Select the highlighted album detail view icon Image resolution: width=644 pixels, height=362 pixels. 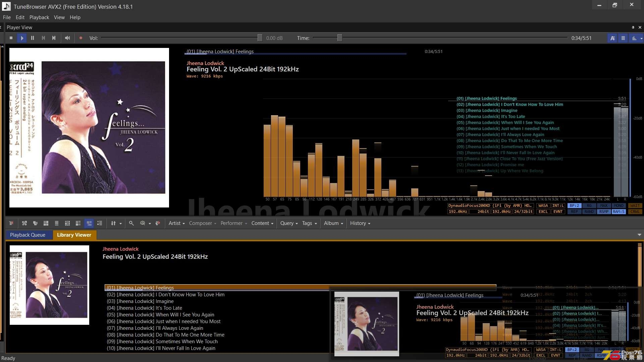coord(89,223)
